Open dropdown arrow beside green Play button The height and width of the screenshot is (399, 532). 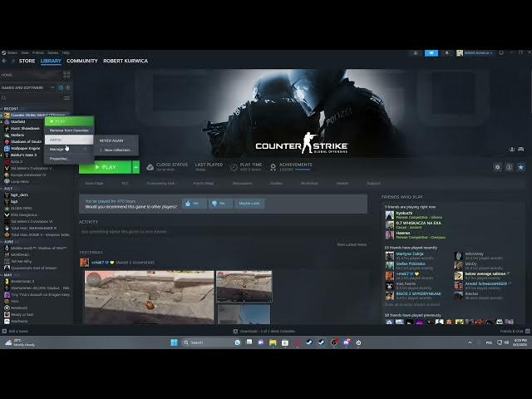pyautogui.click(x=135, y=167)
